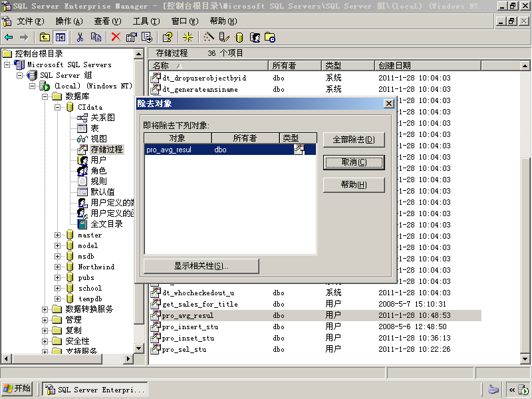
Task: Collapse the CIdata database node
Action: coord(58,107)
